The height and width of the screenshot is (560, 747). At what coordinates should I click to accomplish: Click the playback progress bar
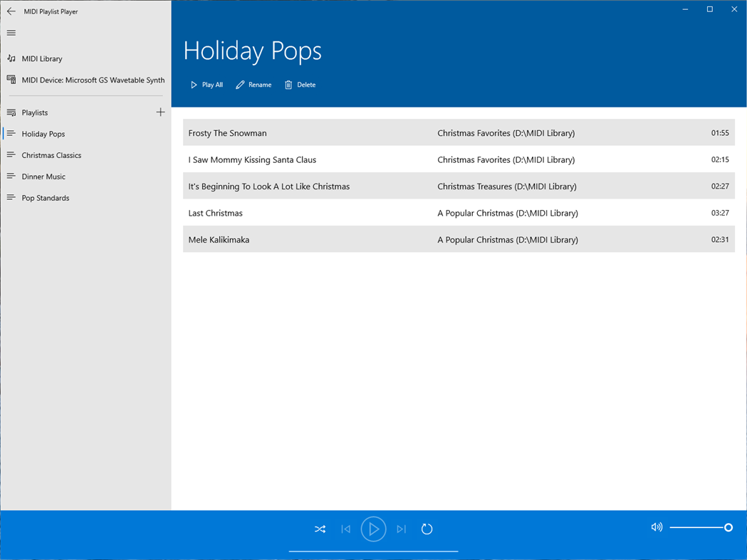point(373,550)
